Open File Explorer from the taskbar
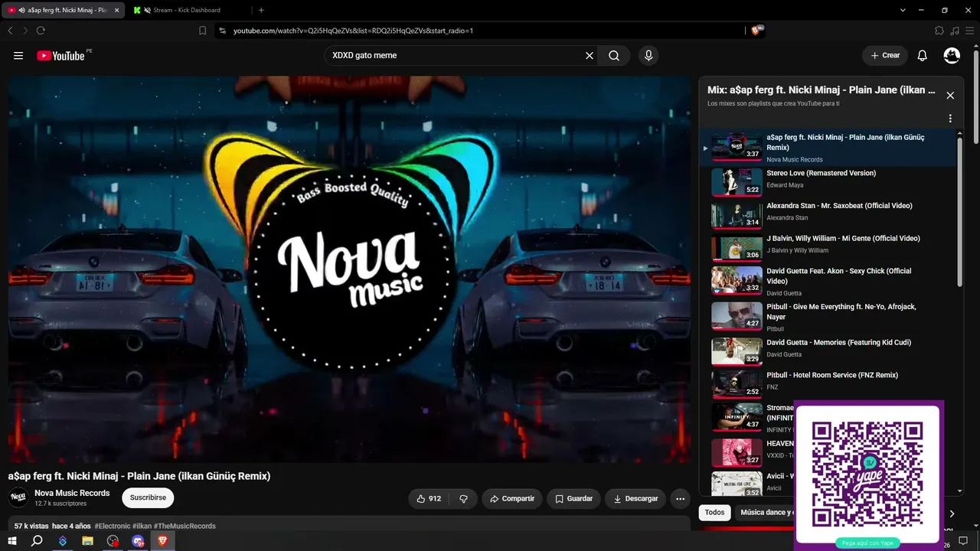Screen dimensions: 980x551 click(x=87, y=541)
